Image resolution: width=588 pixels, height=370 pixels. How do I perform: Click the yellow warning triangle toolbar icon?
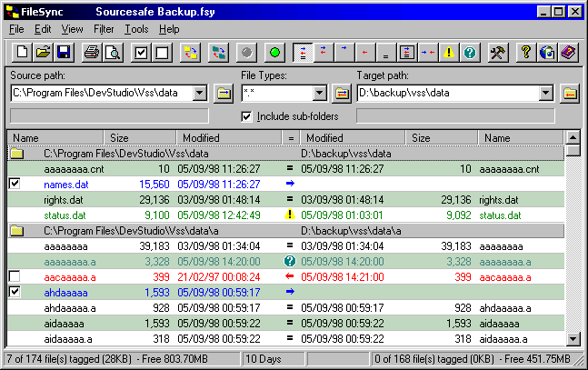(449, 53)
